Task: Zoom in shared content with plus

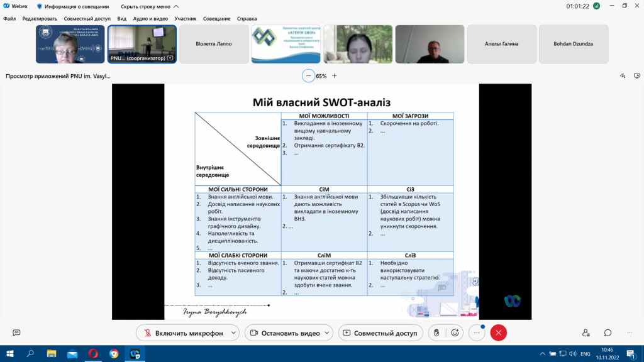Action: click(335, 76)
